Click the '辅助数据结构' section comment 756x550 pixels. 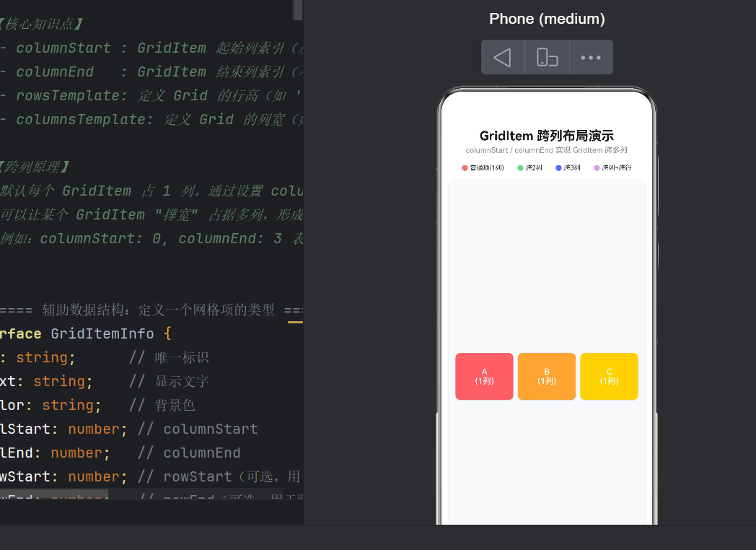[151, 310]
